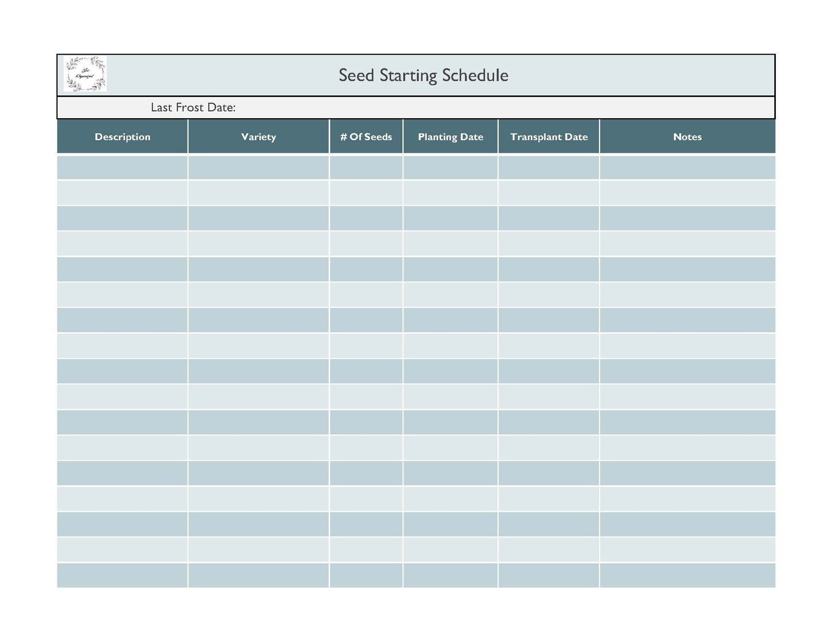Image resolution: width=833 pixels, height=644 pixels.
Task: Click the blank field beside Last Frost Date
Action: [x=461, y=107]
